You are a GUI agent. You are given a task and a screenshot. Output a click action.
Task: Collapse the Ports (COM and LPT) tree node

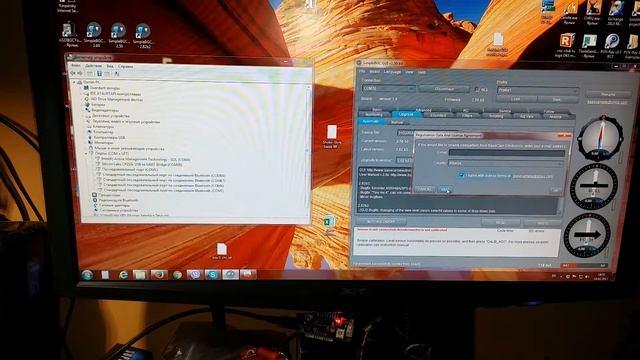point(87,153)
